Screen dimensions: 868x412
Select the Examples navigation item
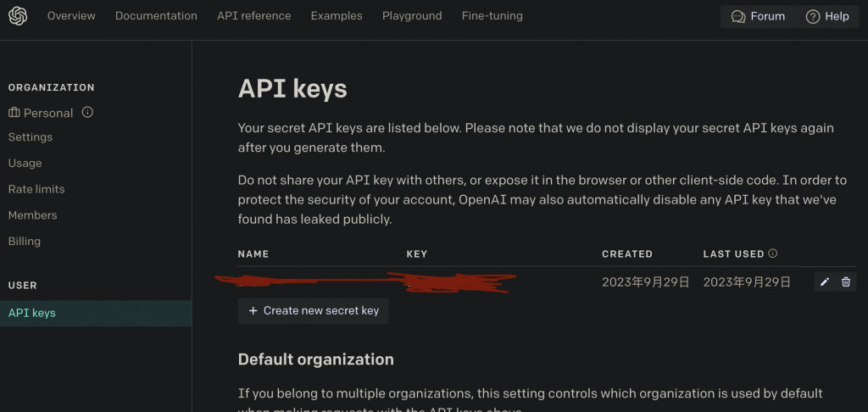tap(337, 16)
